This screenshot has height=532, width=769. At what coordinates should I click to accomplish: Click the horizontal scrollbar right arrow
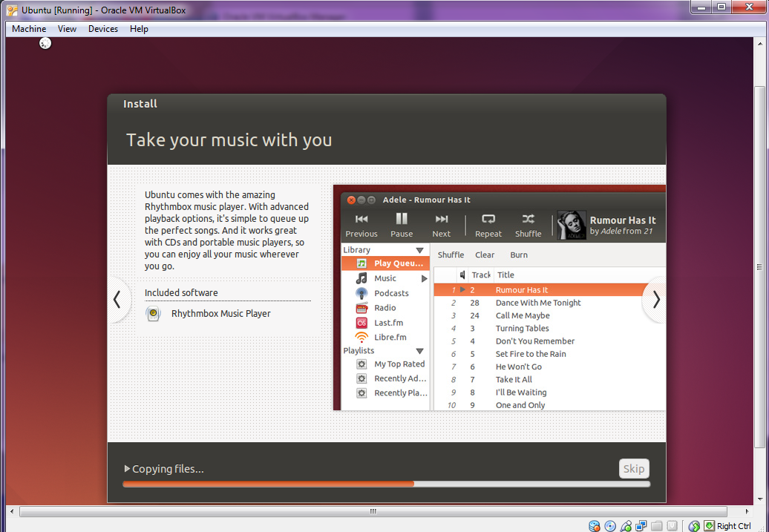(747, 511)
